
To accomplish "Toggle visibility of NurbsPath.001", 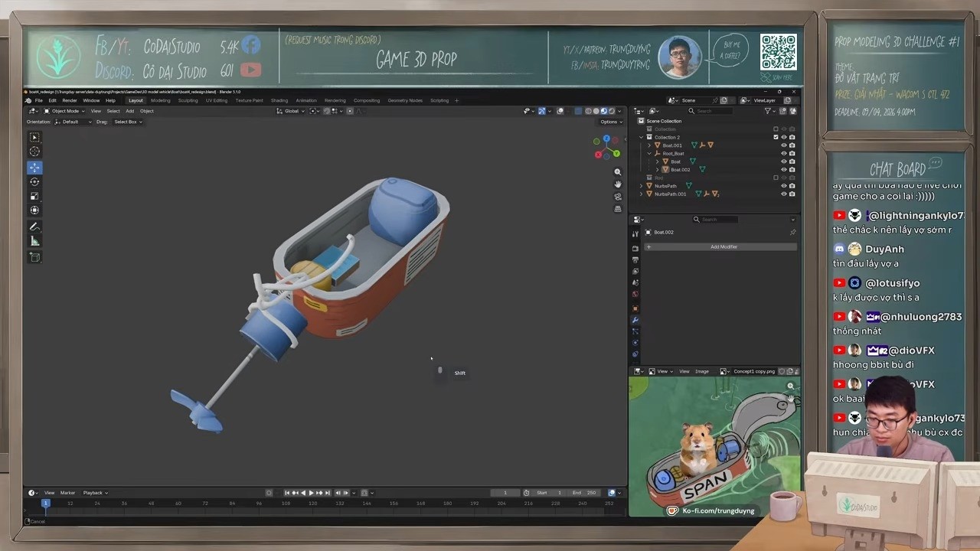I will click(x=783, y=194).
